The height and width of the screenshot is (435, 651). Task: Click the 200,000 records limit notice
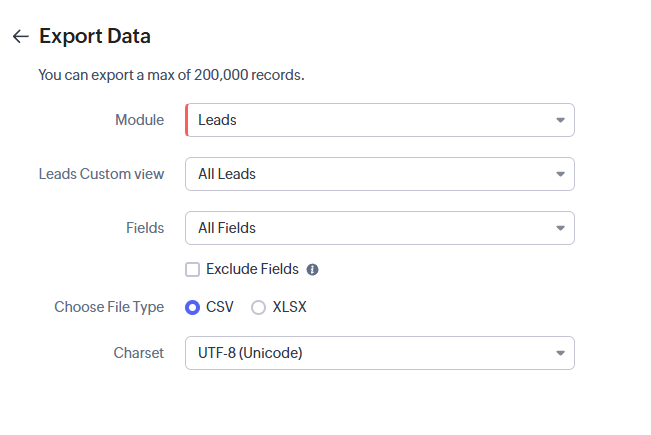pyautogui.click(x=171, y=75)
